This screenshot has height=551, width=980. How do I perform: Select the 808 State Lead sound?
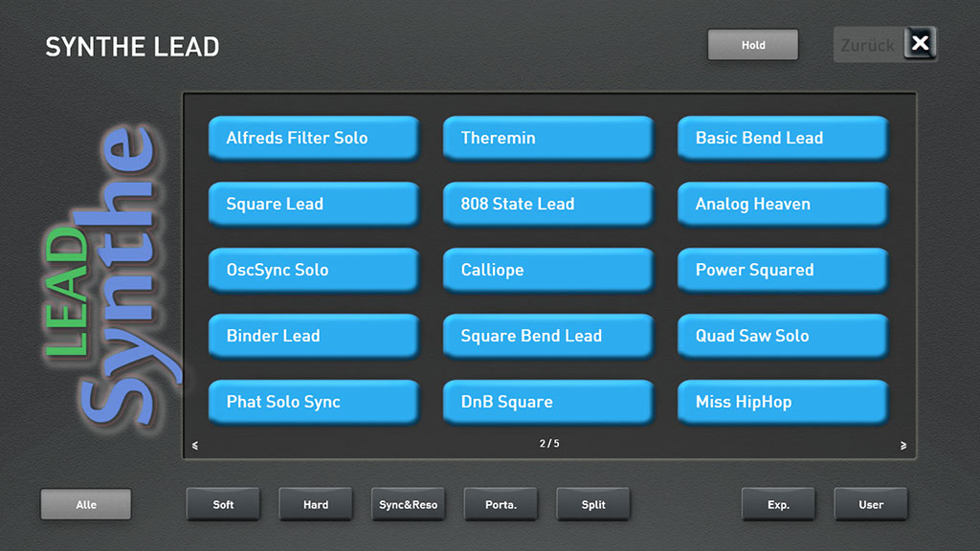click(x=547, y=204)
